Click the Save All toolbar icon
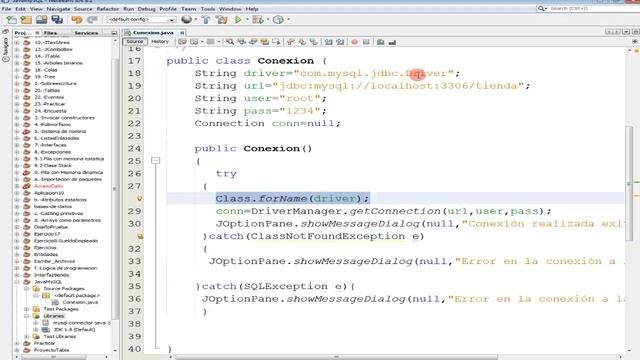This screenshot has height=360, width=640. pyautogui.click(x=57, y=20)
